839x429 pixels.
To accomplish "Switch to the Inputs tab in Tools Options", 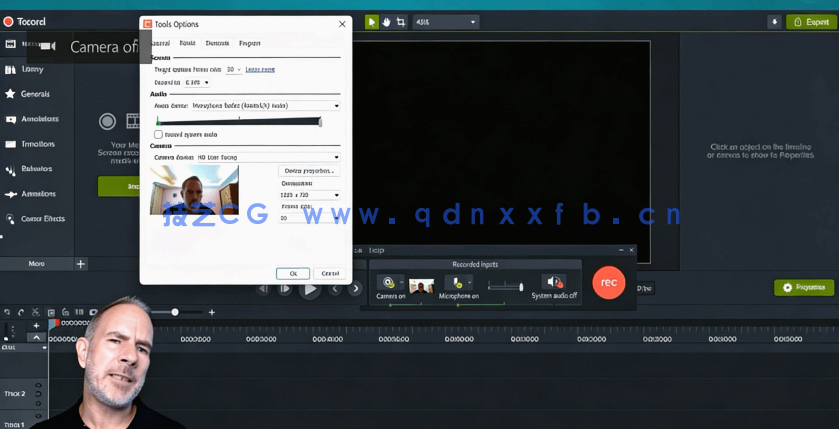I will tap(187, 43).
